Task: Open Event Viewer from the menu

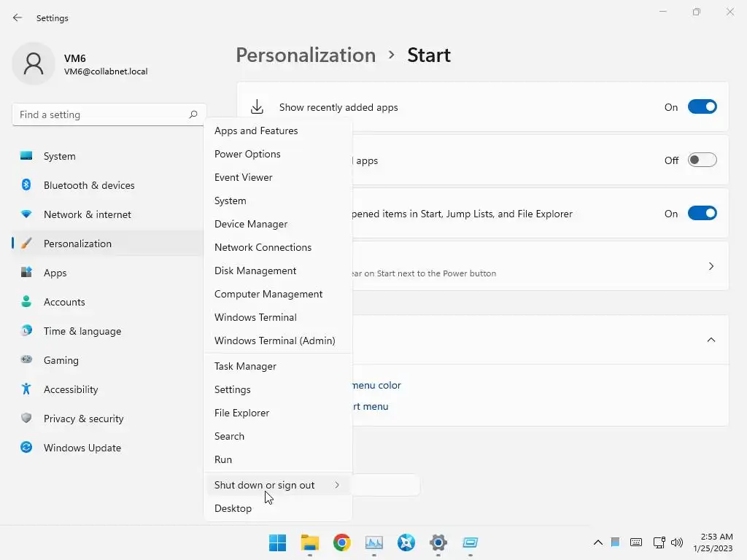Action: [278, 177]
